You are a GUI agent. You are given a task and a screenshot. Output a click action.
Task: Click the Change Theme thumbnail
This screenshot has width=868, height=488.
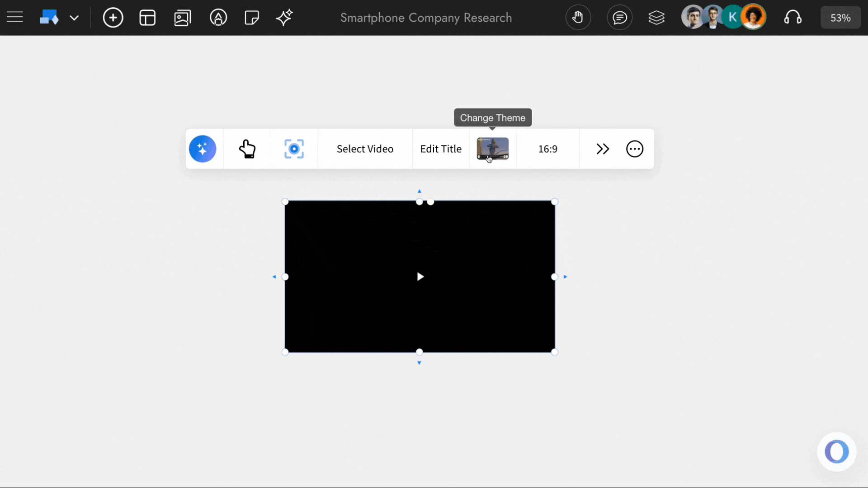[492, 149]
